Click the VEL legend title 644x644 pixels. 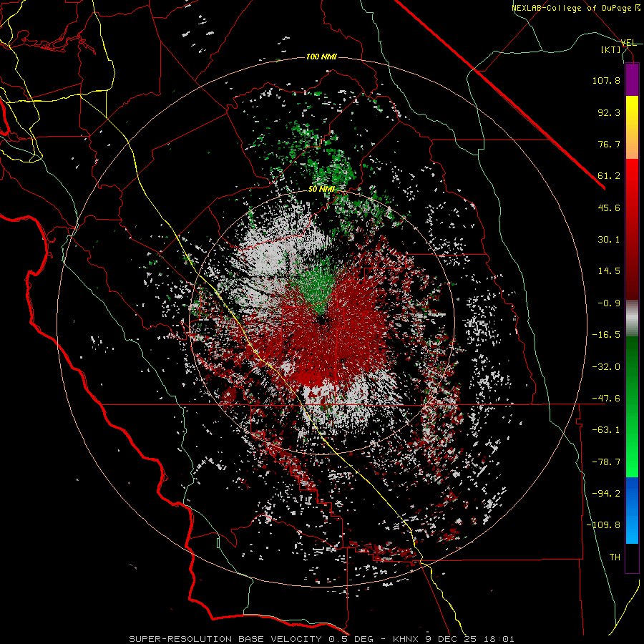[628, 43]
